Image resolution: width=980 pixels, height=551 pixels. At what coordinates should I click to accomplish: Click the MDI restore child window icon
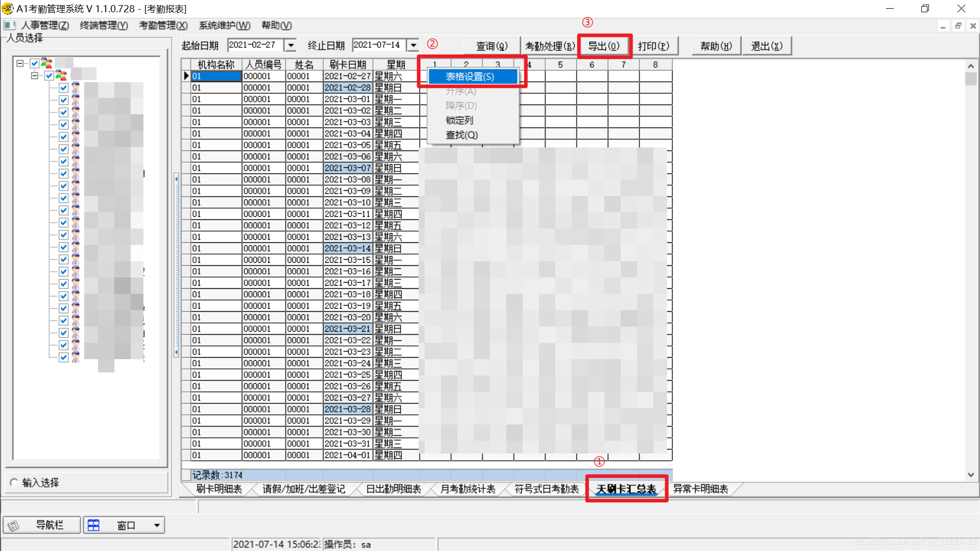pyautogui.click(x=958, y=26)
